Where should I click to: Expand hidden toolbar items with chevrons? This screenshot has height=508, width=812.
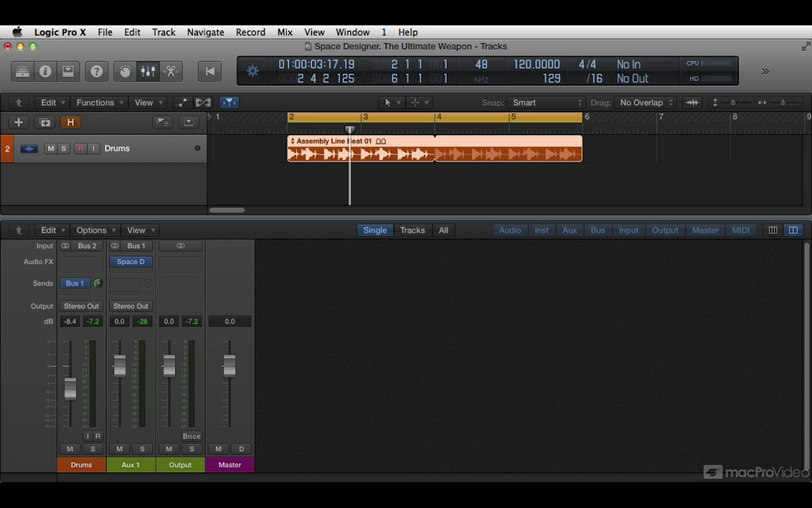[765, 71]
